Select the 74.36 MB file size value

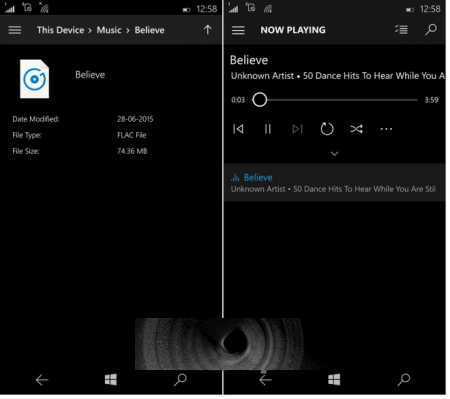[x=132, y=151]
